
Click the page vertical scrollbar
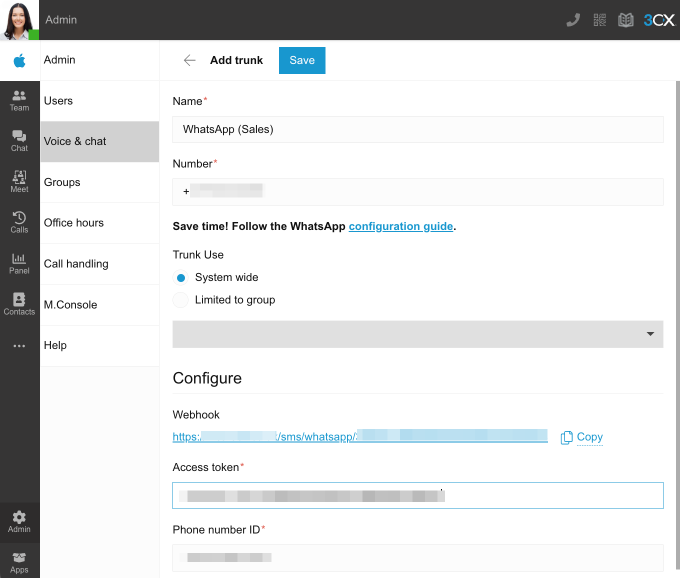tap(677, 325)
